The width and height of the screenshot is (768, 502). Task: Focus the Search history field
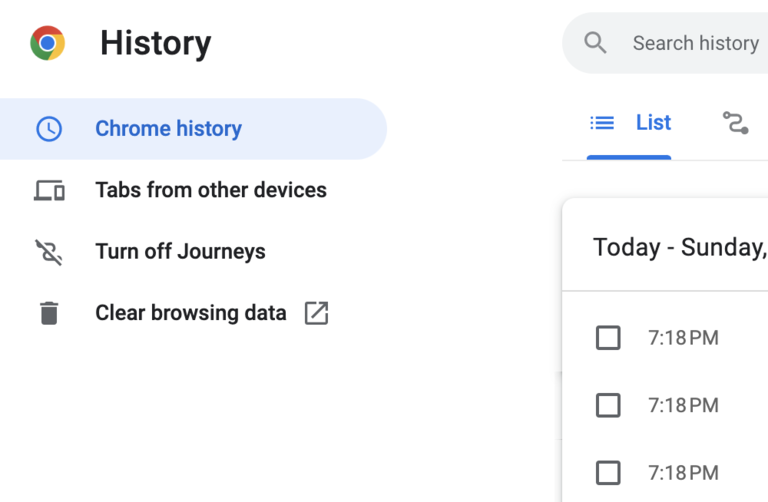click(x=696, y=43)
